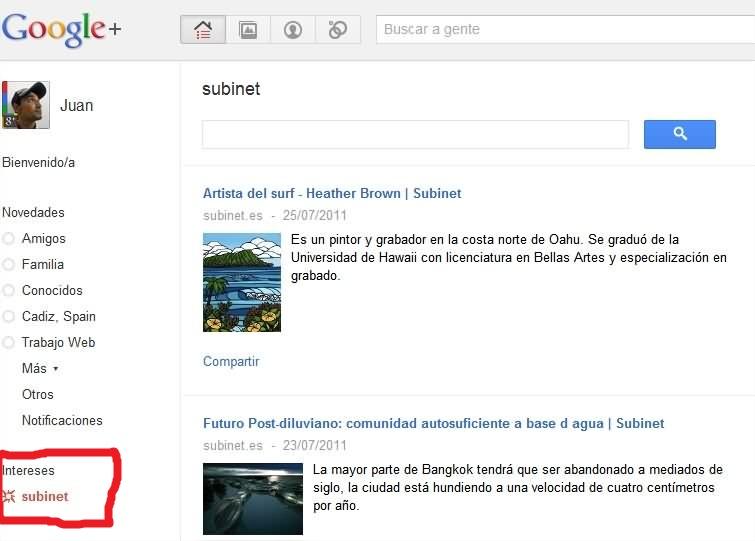Open the Heather Brown surf painting thumbnail

tap(242, 283)
